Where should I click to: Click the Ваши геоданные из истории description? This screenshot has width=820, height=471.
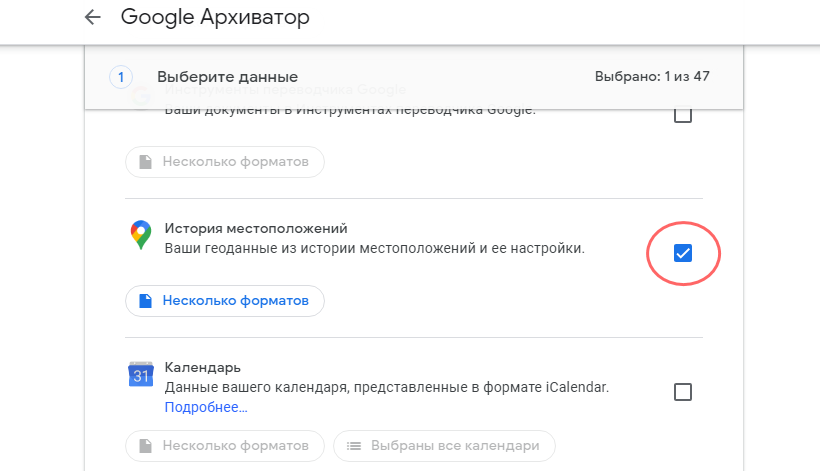(374, 248)
